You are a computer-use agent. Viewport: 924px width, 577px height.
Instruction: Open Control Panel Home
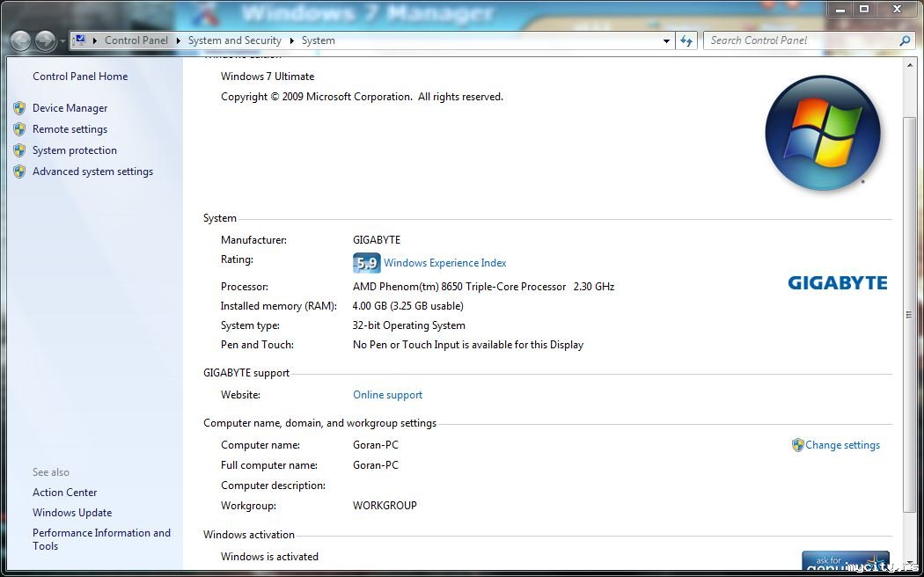tap(80, 76)
